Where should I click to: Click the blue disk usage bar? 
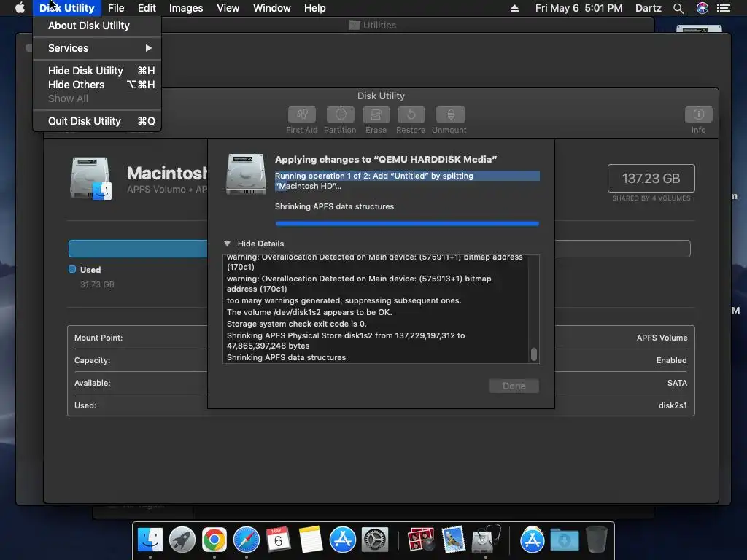pyautogui.click(x=138, y=249)
